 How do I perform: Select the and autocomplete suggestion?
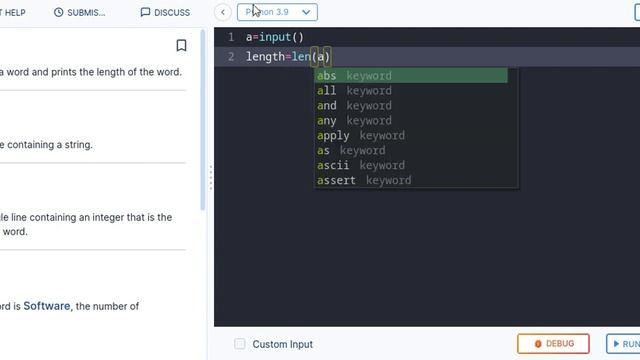pos(411,106)
